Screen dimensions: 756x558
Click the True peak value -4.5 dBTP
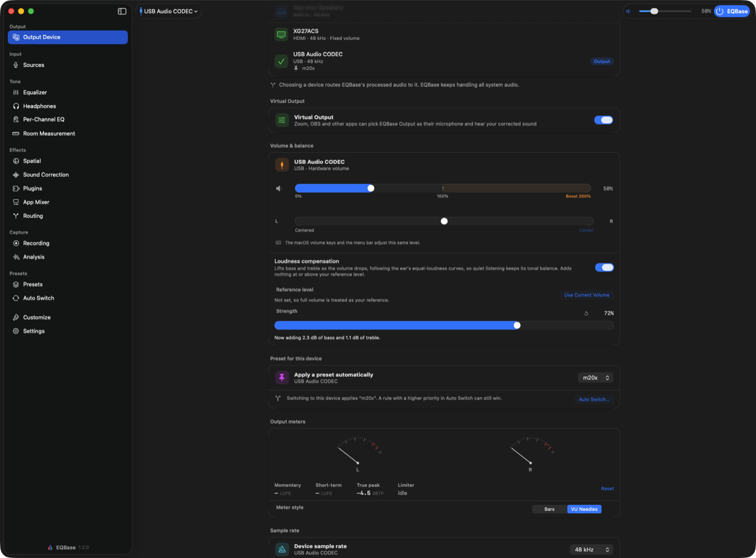tap(370, 493)
